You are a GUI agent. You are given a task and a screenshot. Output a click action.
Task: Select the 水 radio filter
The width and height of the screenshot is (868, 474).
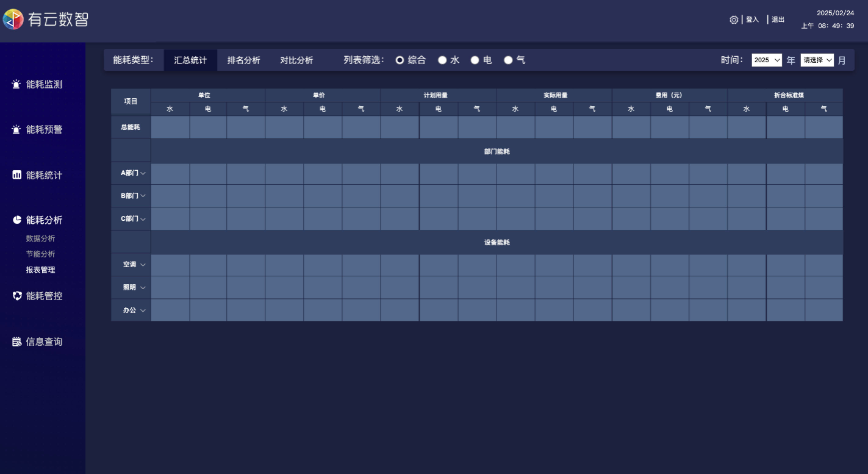442,60
